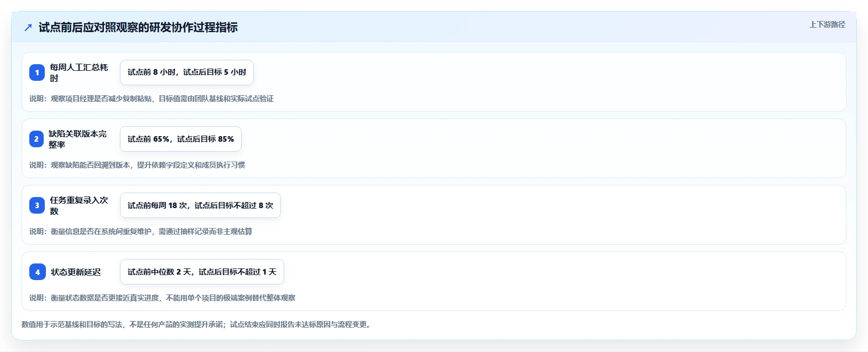Select the 每周人工汇总耗时 metric title
This screenshot has width=868, height=352.
(79, 73)
